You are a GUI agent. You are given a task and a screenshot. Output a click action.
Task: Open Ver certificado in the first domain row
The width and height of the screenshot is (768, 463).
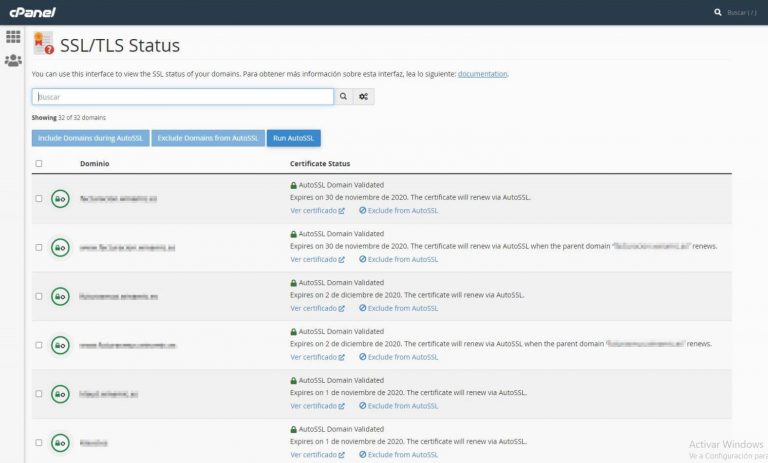(317, 211)
